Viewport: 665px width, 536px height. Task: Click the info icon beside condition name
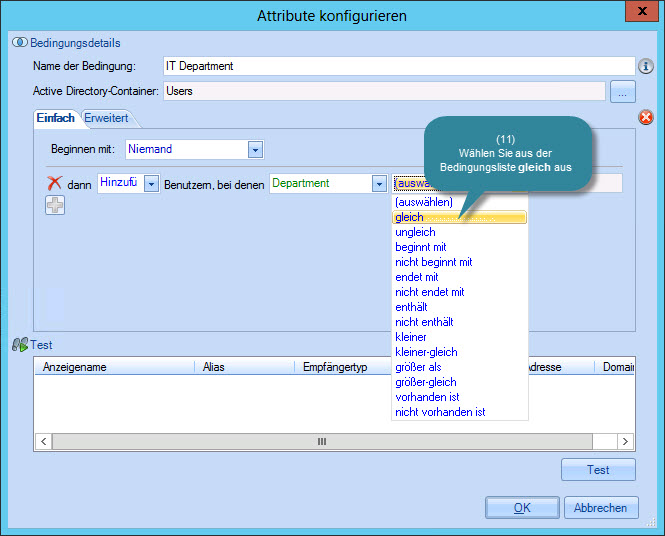coord(645,66)
